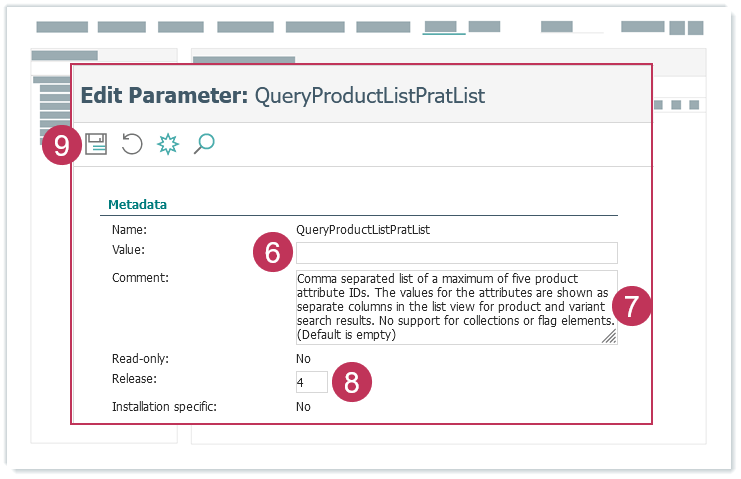Click the Edit Parameter dialog title

click(282, 96)
